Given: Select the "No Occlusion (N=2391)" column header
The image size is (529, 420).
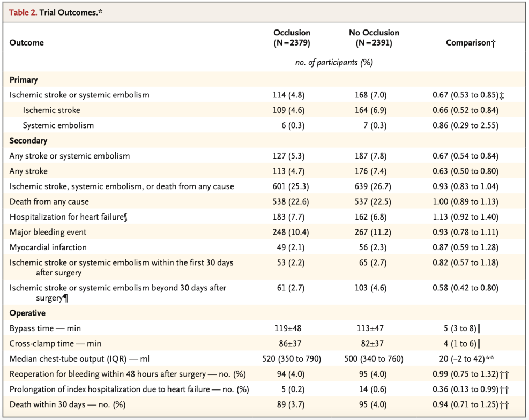Looking at the screenshot, I should click(374, 37).
